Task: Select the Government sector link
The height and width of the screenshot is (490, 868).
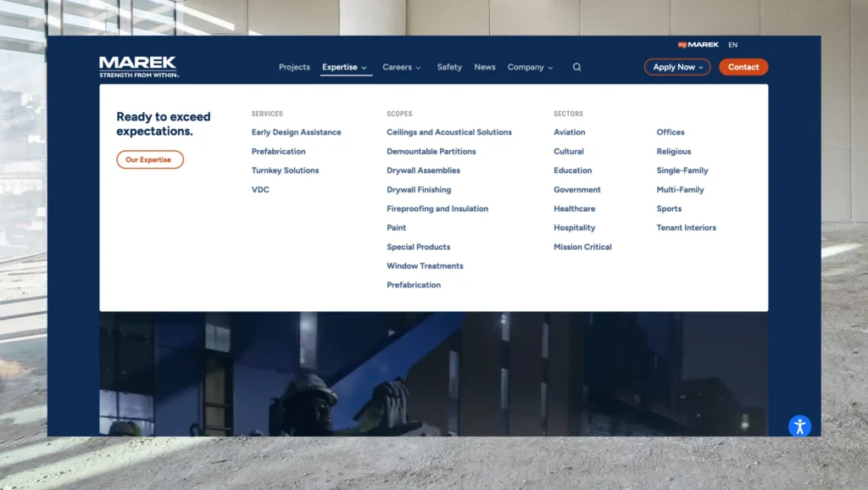Action: pos(576,189)
